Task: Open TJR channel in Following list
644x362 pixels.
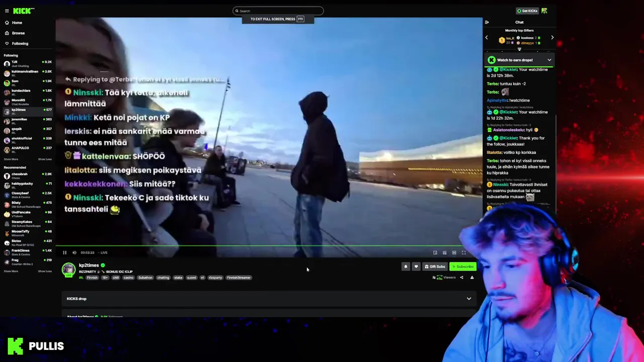Action: tap(28, 63)
